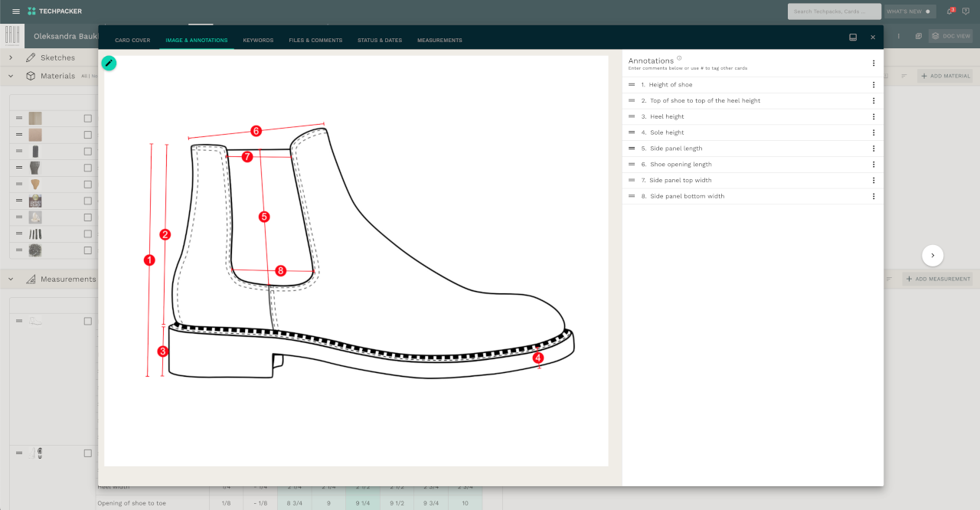
Task: Click the Sketches pencil icon
Action: 31,57
